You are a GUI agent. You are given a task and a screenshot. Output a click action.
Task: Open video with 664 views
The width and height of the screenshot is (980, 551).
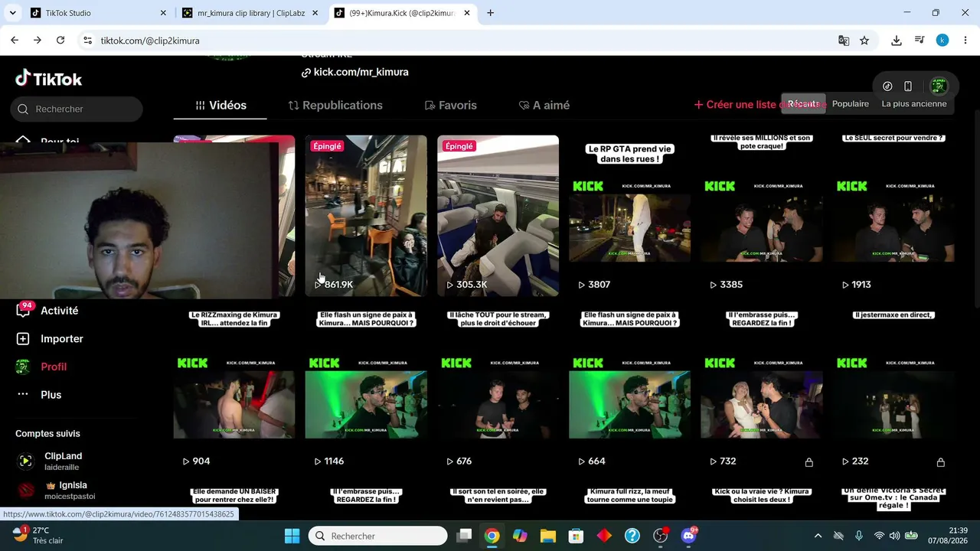click(630, 392)
